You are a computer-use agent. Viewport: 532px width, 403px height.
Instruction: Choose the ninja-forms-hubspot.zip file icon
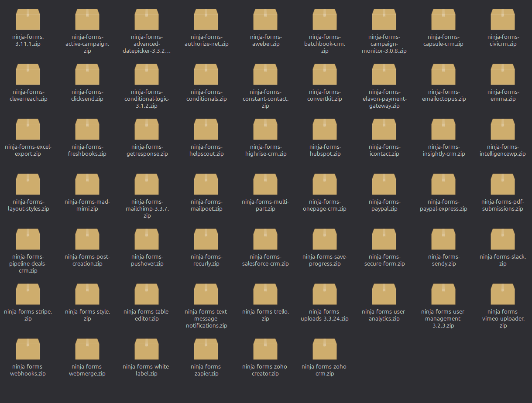[x=325, y=129]
